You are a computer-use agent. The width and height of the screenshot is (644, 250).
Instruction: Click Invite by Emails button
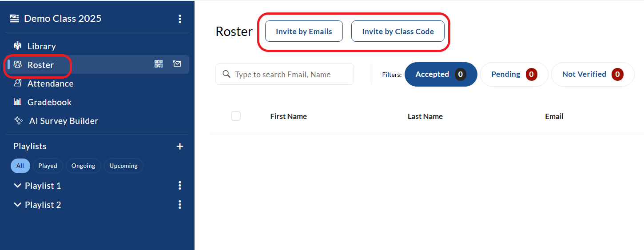pos(304,32)
